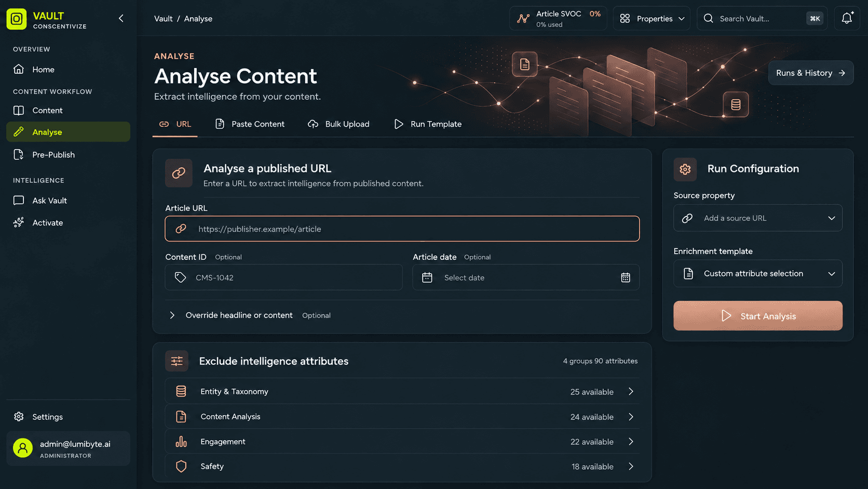
Task: Switch to the Run Template tab
Action: [x=428, y=124]
